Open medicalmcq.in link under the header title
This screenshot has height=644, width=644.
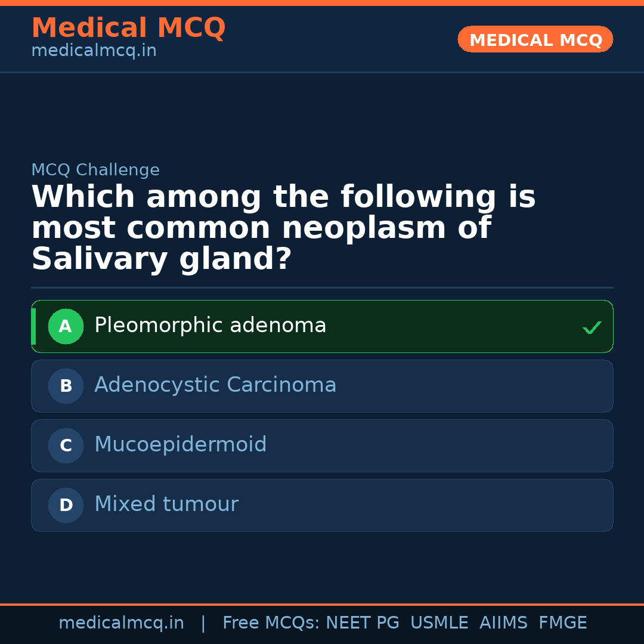tap(94, 51)
